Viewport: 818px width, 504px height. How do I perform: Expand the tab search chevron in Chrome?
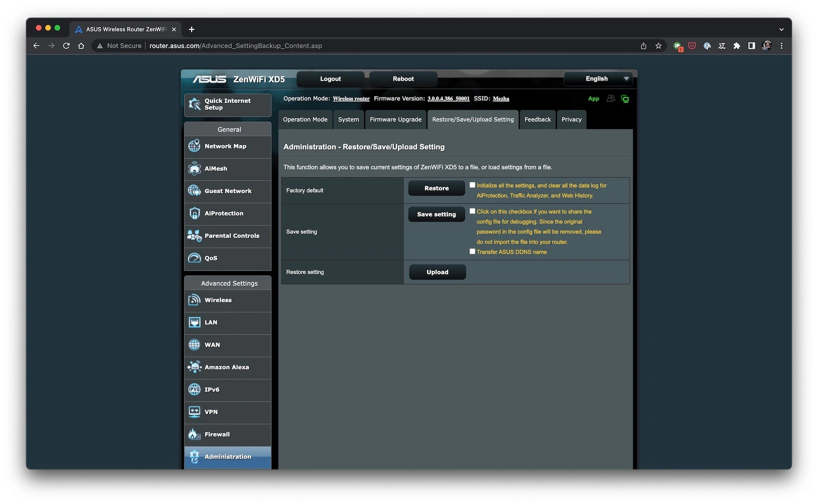[781, 29]
